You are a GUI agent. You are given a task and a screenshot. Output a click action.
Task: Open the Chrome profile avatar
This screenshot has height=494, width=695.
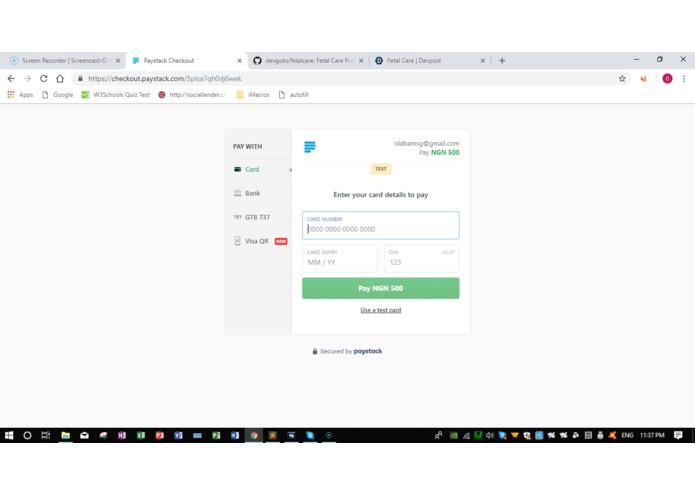click(667, 78)
